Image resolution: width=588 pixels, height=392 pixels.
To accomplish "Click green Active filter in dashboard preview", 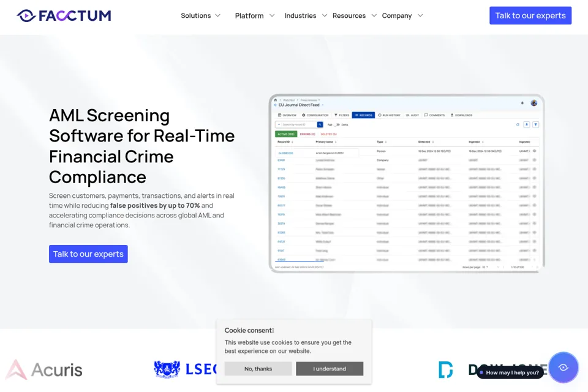I will coord(286,134).
